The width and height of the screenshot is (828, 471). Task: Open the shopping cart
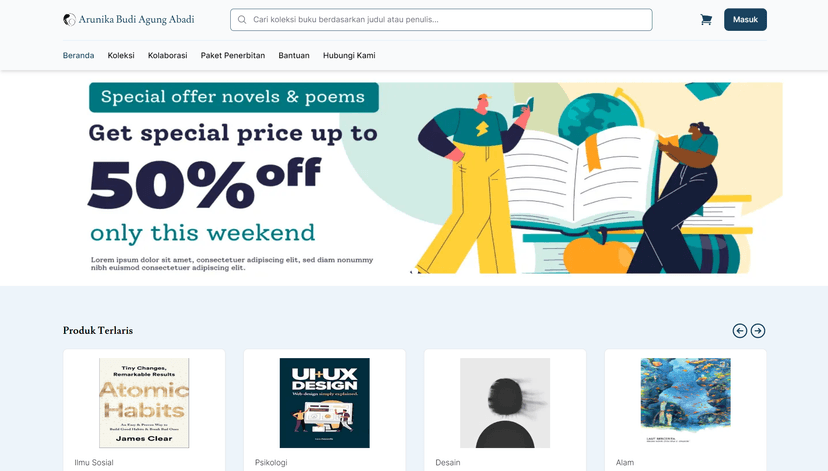coord(706,20)
